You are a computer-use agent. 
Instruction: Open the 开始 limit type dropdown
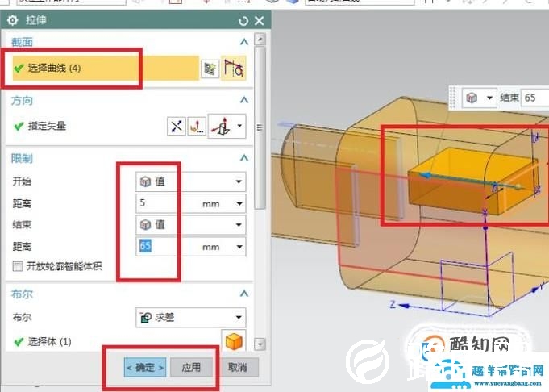(190, 181)
